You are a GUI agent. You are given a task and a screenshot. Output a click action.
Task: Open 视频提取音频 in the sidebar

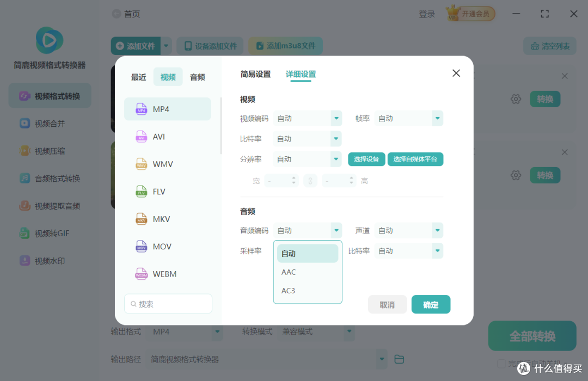(50, 206)
